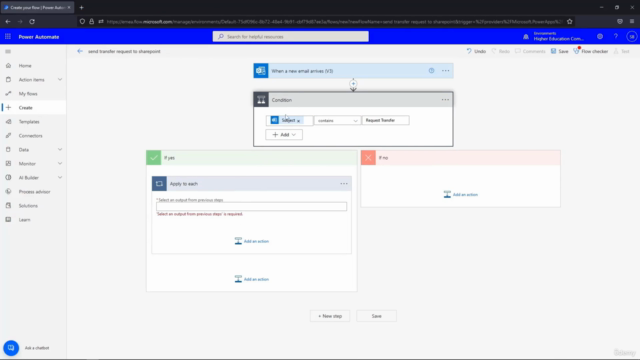Add an action in the If no branch

[x=460, y=195]
